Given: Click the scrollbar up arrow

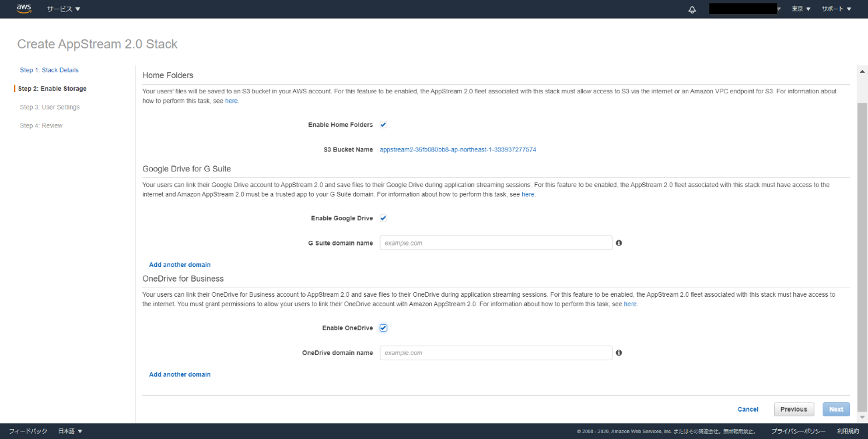Looking at the screenshot, I should [x=862, y=71].
